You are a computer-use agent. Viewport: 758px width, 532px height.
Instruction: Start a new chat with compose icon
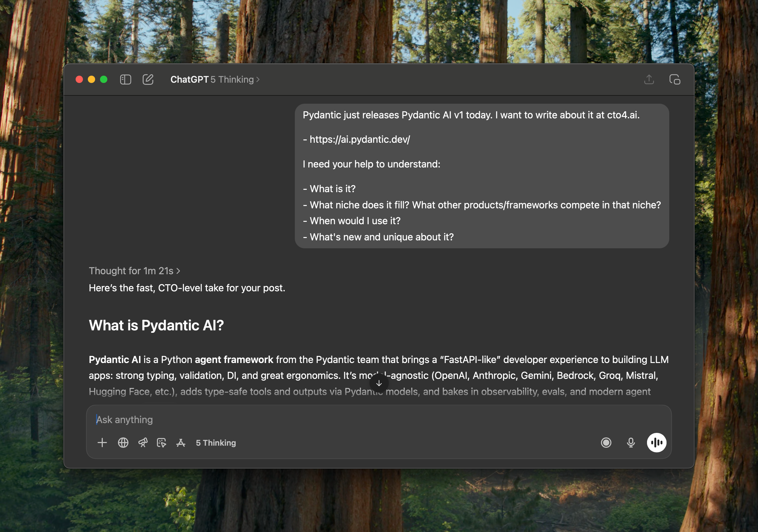pos(148,80)
